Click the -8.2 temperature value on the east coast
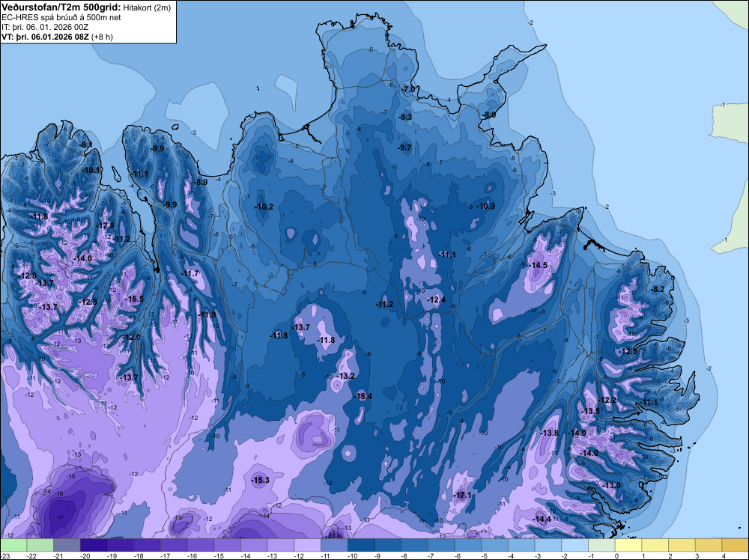Screen dimensions: 749x560 [x=658, y=289]
